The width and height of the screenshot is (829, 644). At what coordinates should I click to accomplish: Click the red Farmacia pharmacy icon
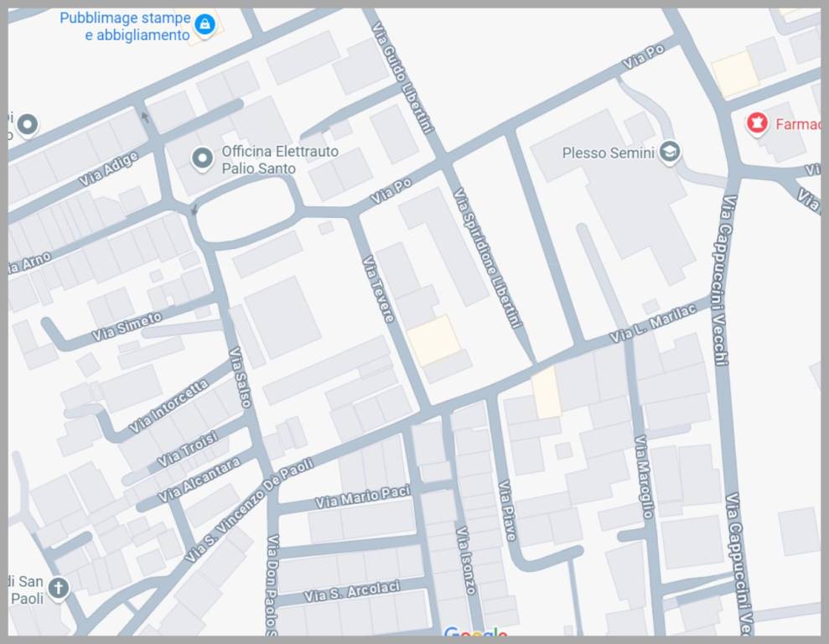click(x=758, y=124)
